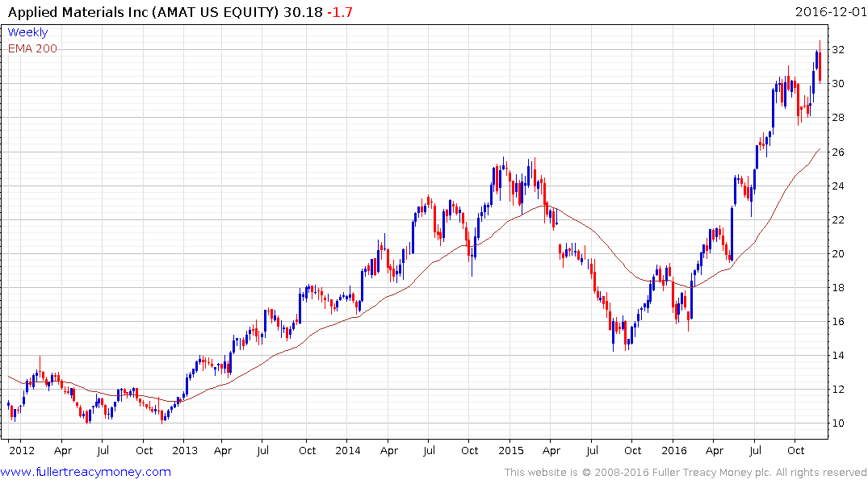This screenshot has width=868, height=484.
Task: Click the '2014' x-axis label
Action: (x=348, y=450)
